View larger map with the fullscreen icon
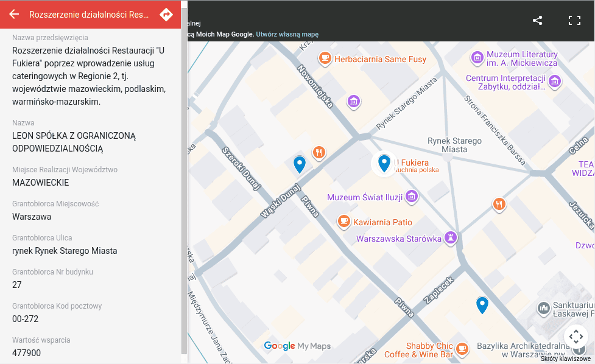This screenshot has width=595, height=364. tap(574, 21)
